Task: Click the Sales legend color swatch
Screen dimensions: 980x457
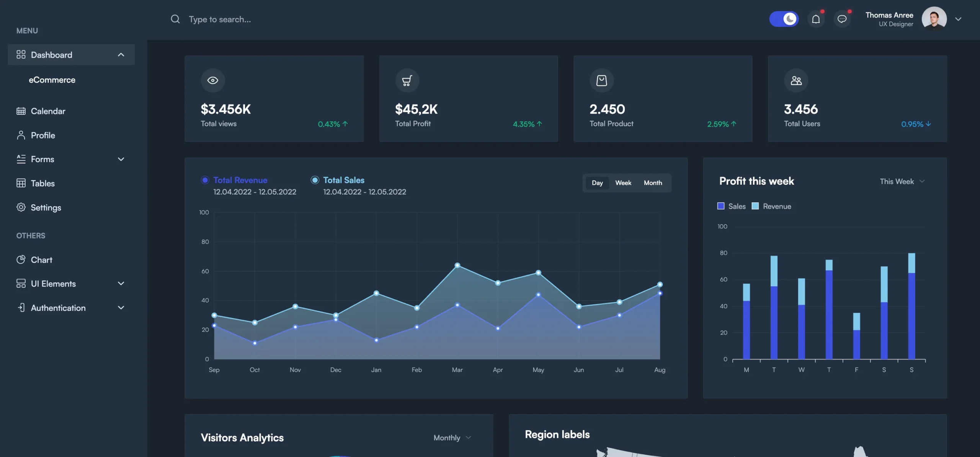Action: pos(721,206)
